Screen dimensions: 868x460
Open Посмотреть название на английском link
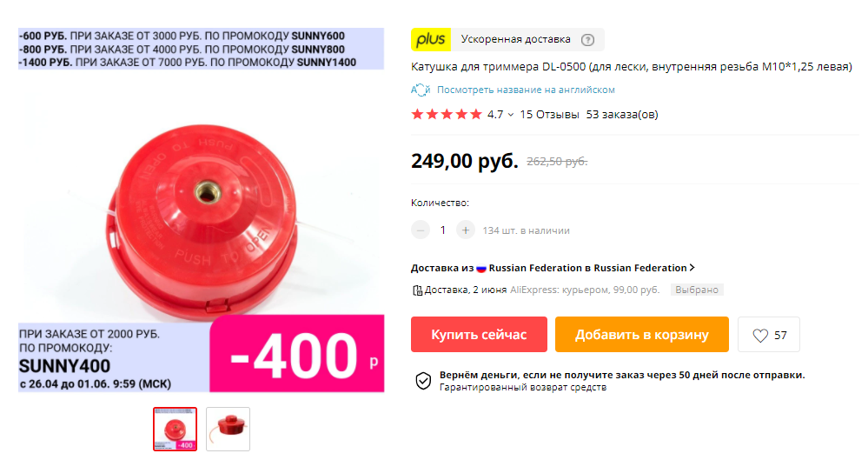click(x=526, y=90)
